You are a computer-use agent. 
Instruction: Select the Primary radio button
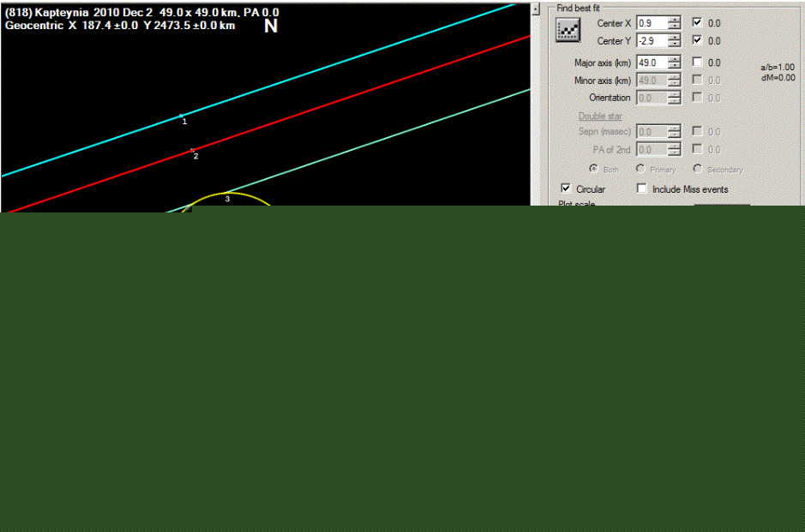[x=640, y=168]
